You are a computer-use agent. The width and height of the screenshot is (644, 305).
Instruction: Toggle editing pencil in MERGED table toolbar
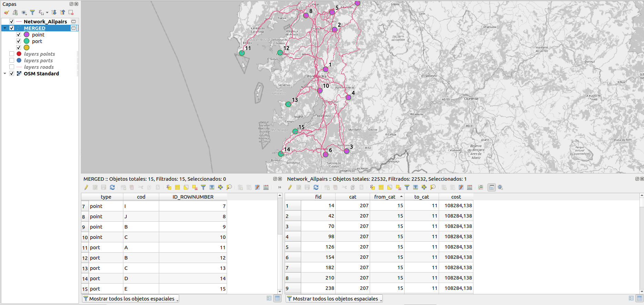[86, 187]
